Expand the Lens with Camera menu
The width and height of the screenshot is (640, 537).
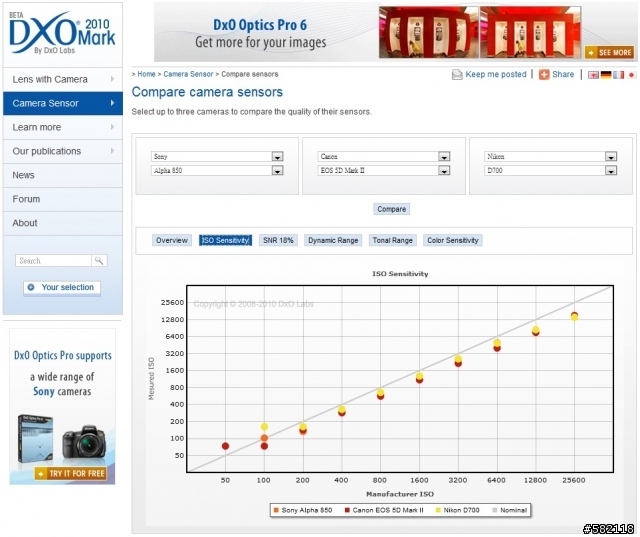63,79
